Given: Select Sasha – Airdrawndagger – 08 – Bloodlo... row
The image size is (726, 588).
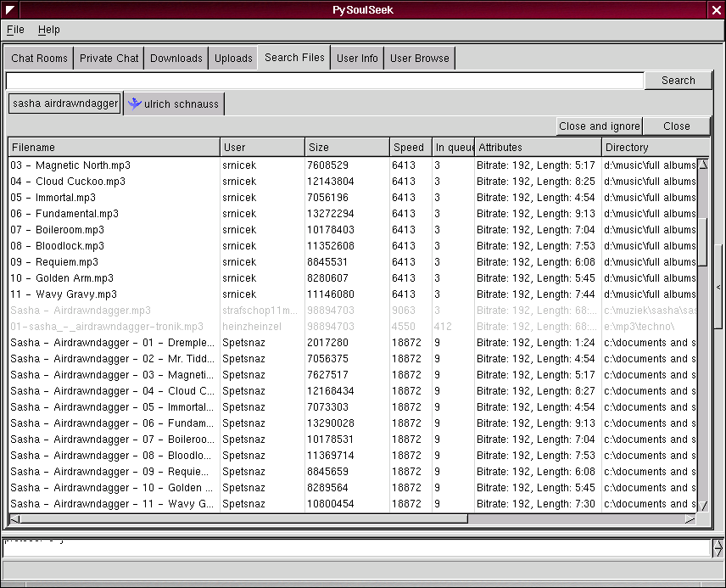Looking at the screenshot, I should [x=353, y=456].
